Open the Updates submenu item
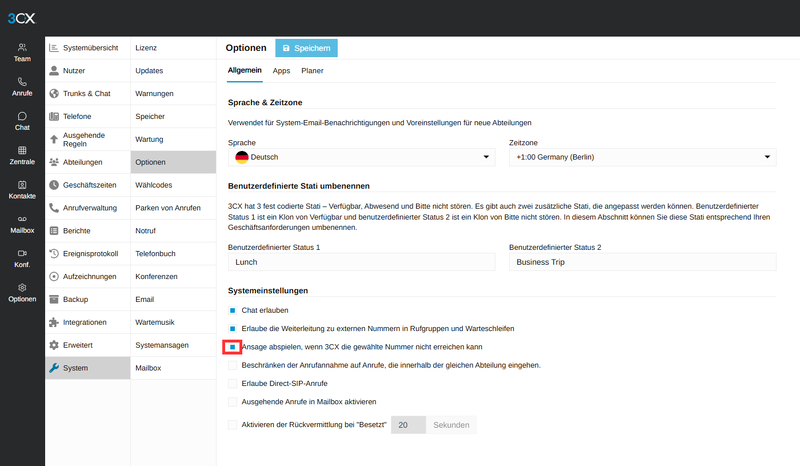This screenshot has height=466, width=800. [173, 70]
